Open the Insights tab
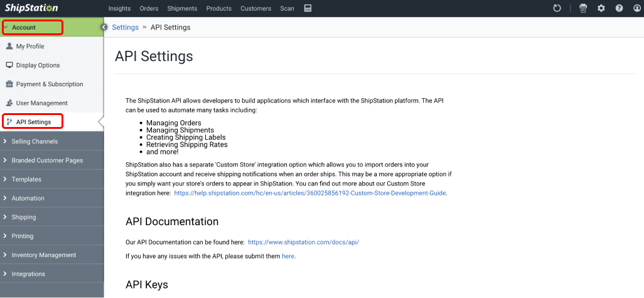 coord(119,8)
